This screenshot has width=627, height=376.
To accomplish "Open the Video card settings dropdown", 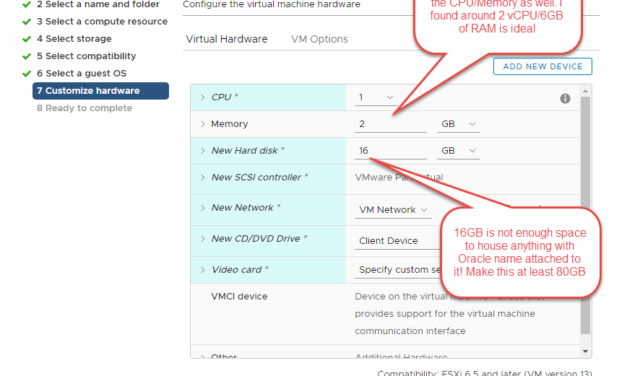I will tap(397, 270).
